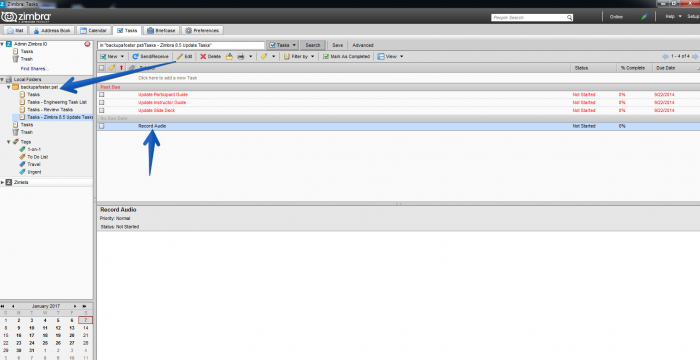
Task: Open the Filter by dropdown
Action: 299,57
